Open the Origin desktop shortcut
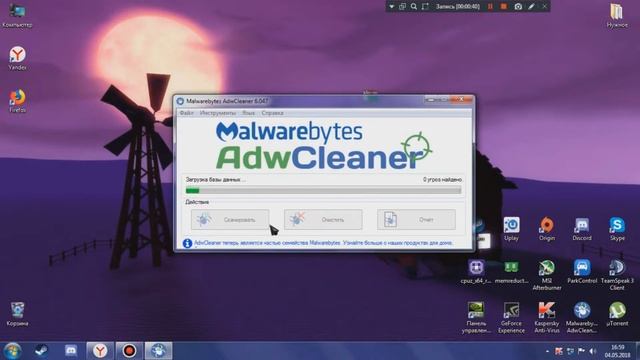Viewport: 640px width, 360px height. [547, 229]
